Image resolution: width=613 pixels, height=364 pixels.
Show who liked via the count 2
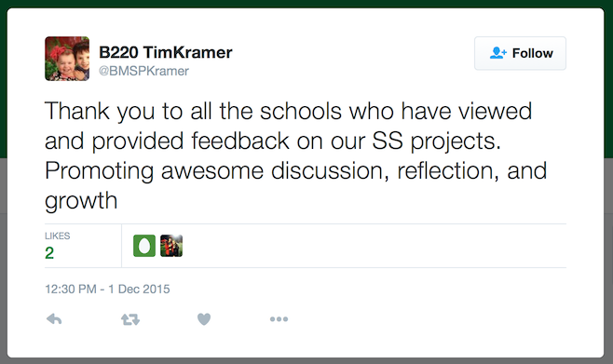pos(49,253)
